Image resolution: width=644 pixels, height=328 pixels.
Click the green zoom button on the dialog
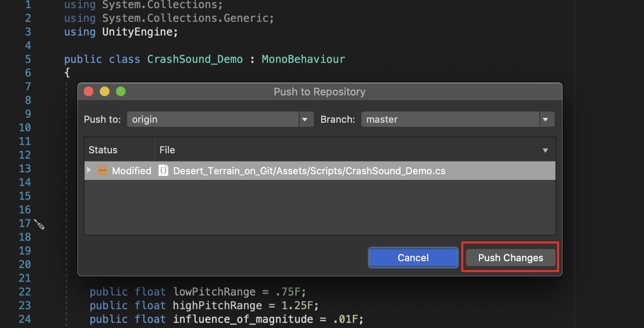[x=121, y=92]
